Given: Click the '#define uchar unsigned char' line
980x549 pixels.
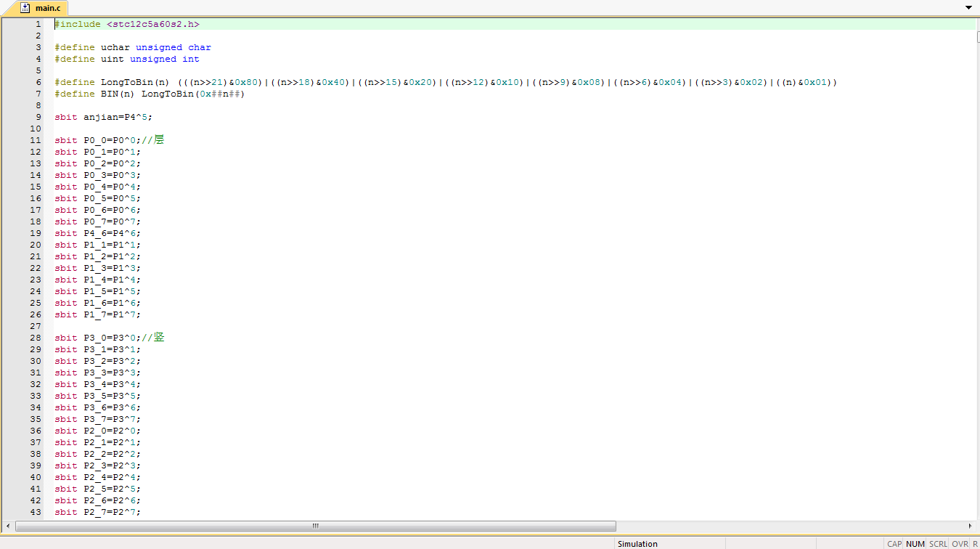Looking at the screenshot, I should (x=133, y=47).
